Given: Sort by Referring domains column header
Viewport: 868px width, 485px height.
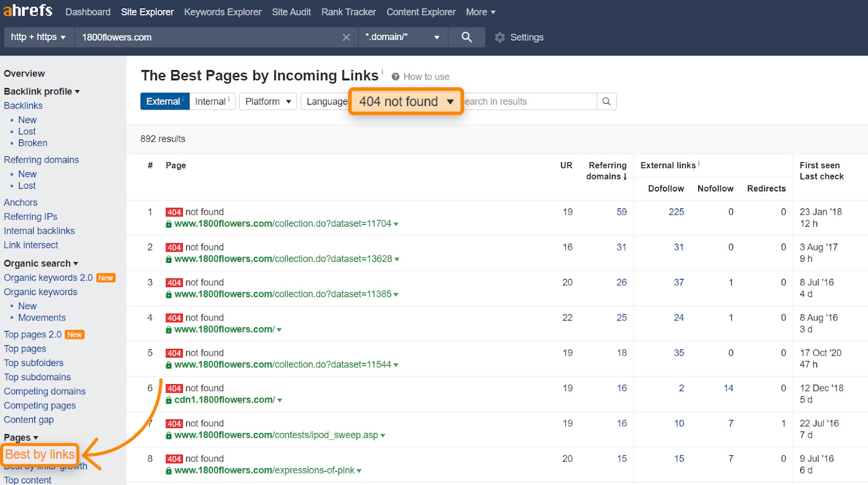Looking at the screenshot, I should [607, 171].
